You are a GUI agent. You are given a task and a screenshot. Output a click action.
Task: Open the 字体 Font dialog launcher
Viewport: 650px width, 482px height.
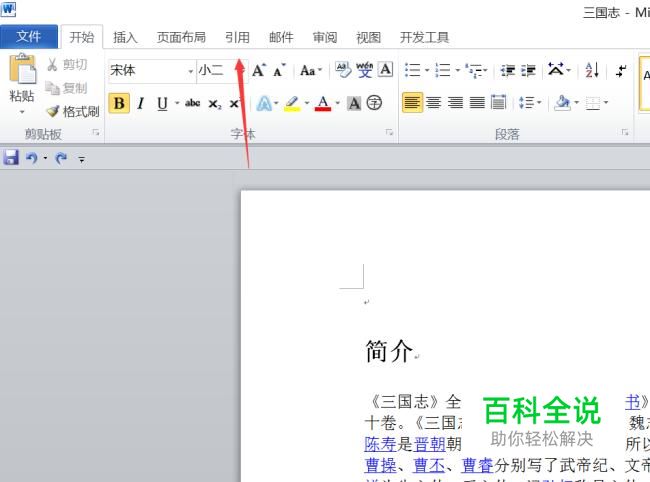tap(389, 132)
